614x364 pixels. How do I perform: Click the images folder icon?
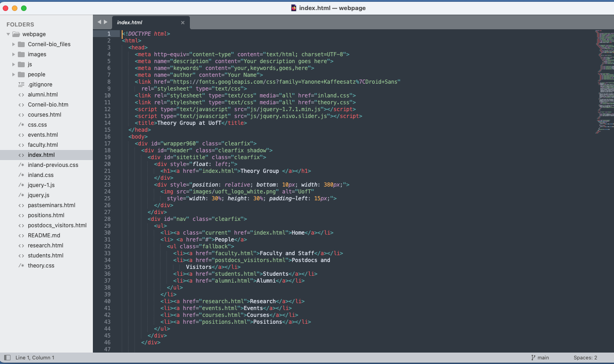point(21,54)
